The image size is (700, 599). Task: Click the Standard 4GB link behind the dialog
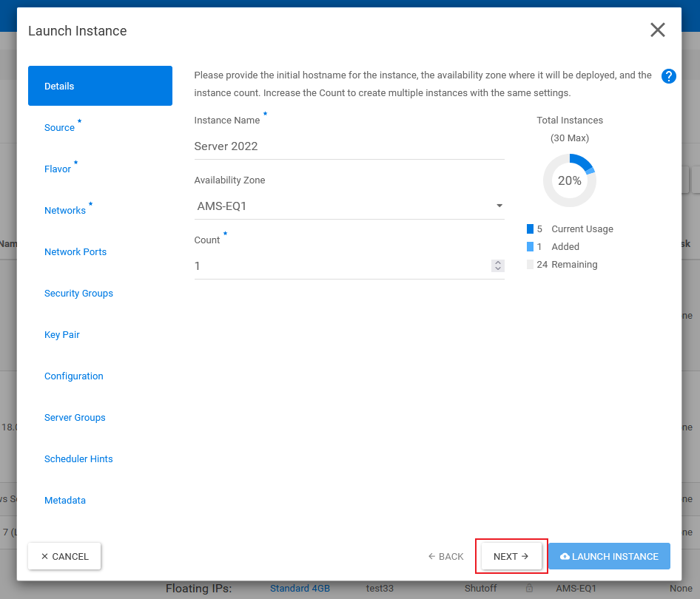(x=300, y=589)
